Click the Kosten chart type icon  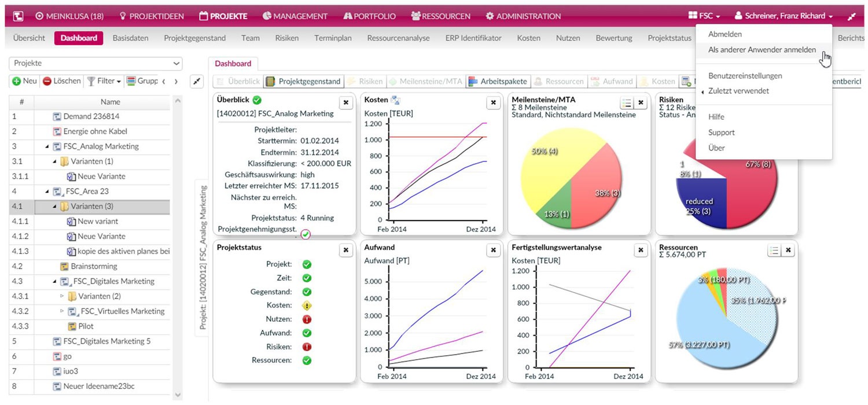396,100
